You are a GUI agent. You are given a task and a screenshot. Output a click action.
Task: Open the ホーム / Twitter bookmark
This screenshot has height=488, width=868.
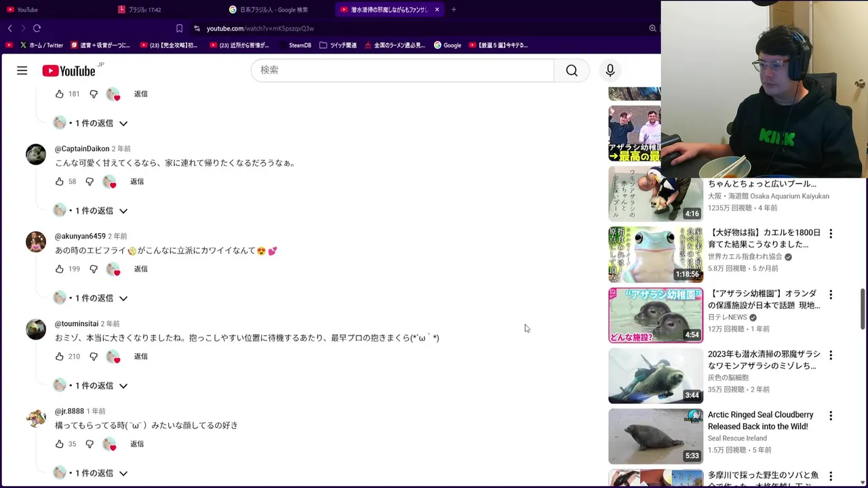point(41,45)
